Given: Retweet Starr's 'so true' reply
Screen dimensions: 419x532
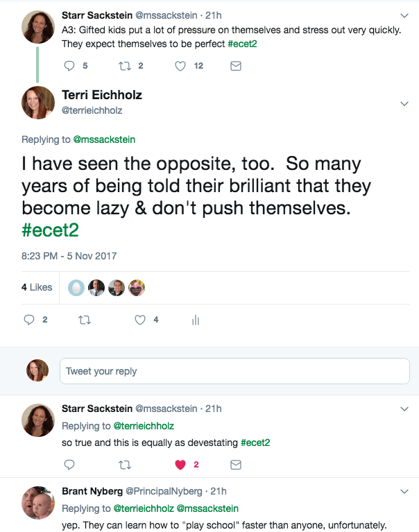Looking at the screenshot, I should [124, 464].
